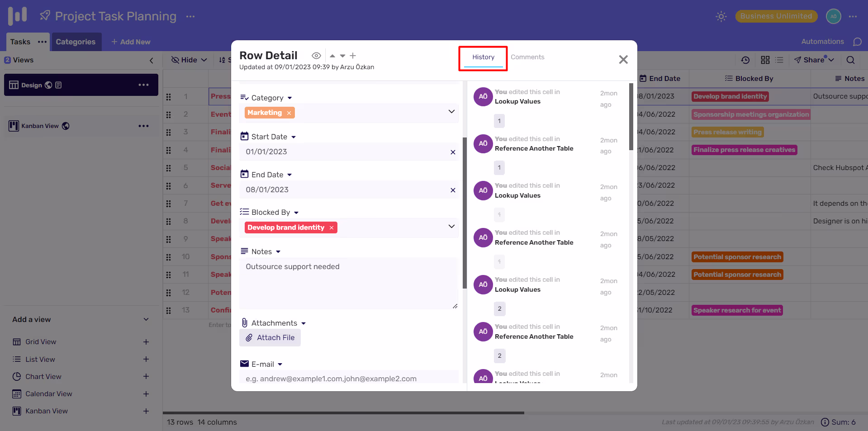The image size is (868, 431).
Task: Click the Attach File button
Action: (270, 338)
